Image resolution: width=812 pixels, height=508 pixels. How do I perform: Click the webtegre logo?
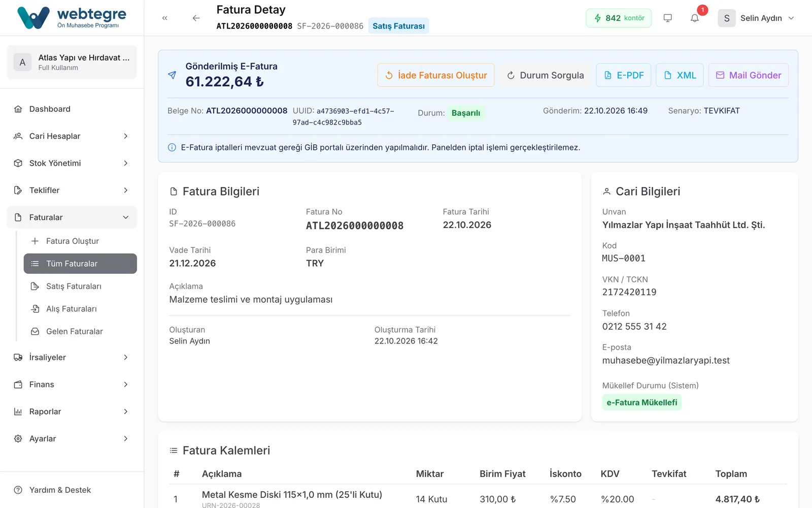click(72, 18)
